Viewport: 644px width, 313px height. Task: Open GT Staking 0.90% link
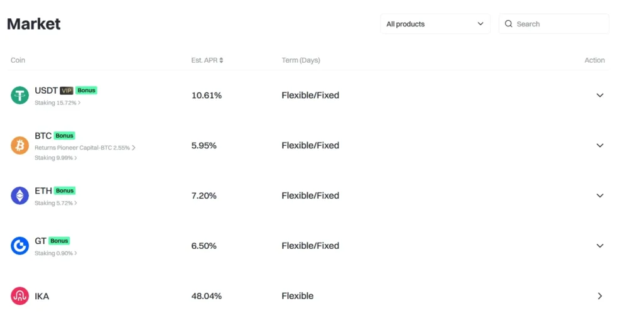point(55,253)
